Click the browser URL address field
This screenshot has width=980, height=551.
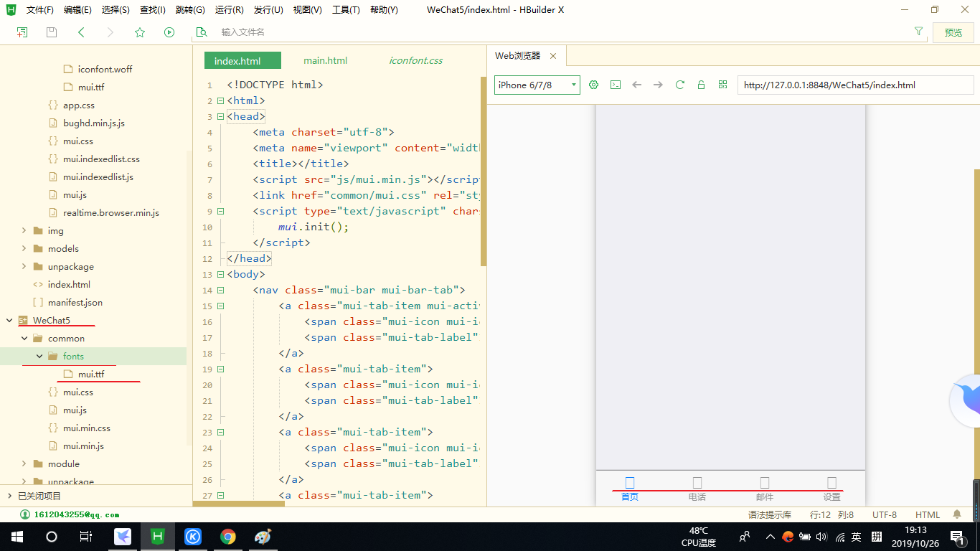(855, 85)
